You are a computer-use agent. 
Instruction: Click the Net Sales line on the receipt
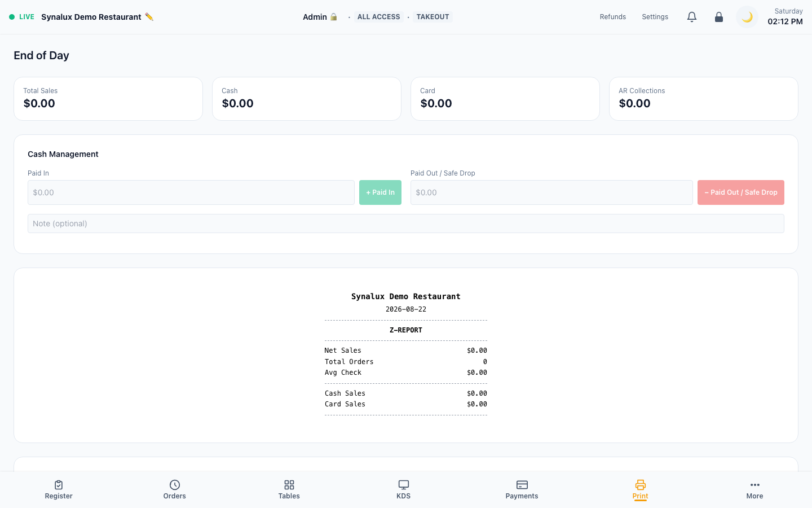(406, 351)
